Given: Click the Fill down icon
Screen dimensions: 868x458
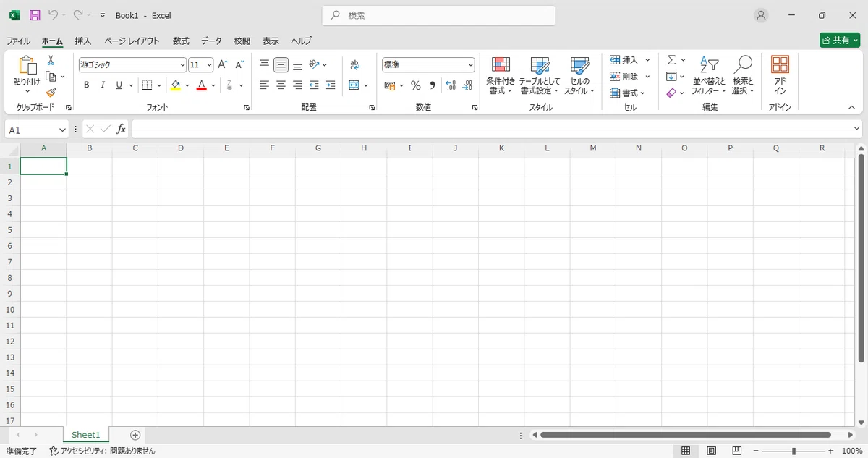Looking at the screenshot, I should 671,77.
